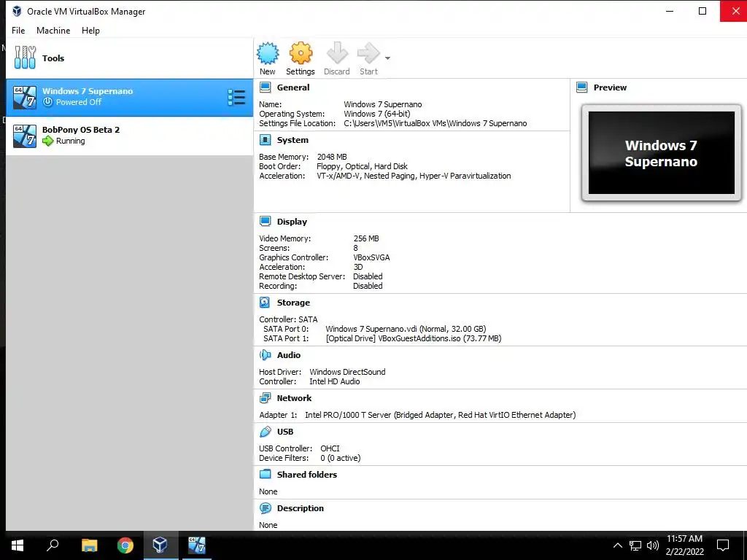The height and width of the screenshot is (560, 747).
Task: Click the settings file location path
Action: (436, 123)
